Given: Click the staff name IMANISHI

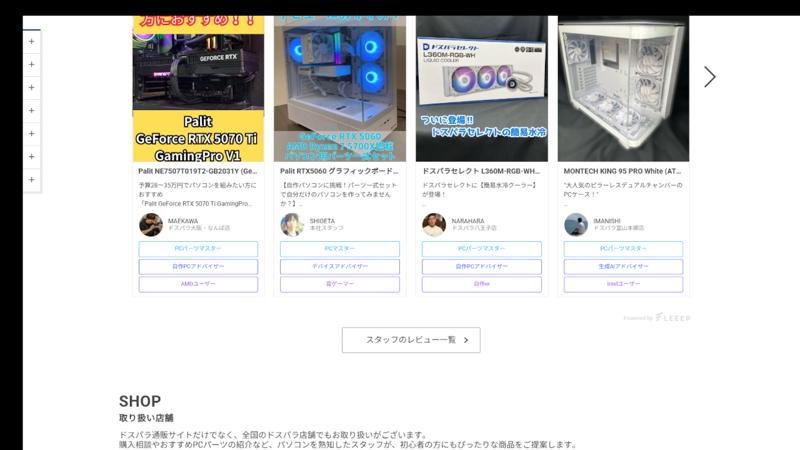Looking at the screenshot, I should 607,221.
